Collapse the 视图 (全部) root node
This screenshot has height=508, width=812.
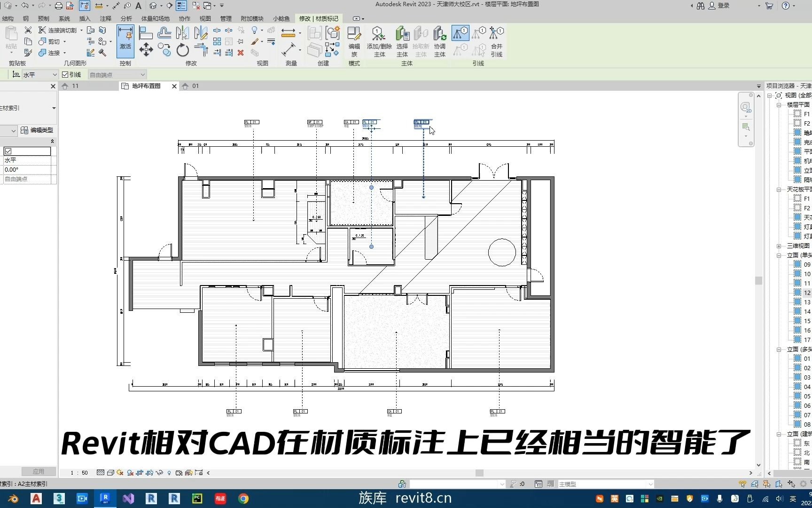(x=770, y=95)
